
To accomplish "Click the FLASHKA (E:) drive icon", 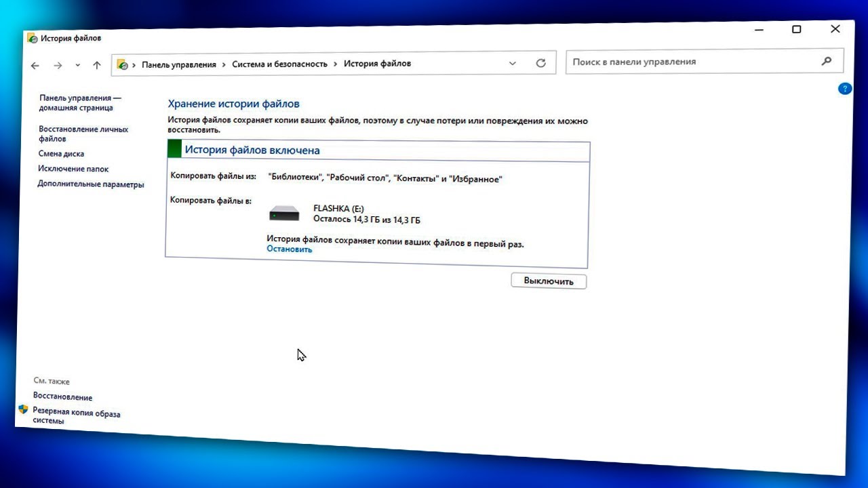I will pos(284,213).
